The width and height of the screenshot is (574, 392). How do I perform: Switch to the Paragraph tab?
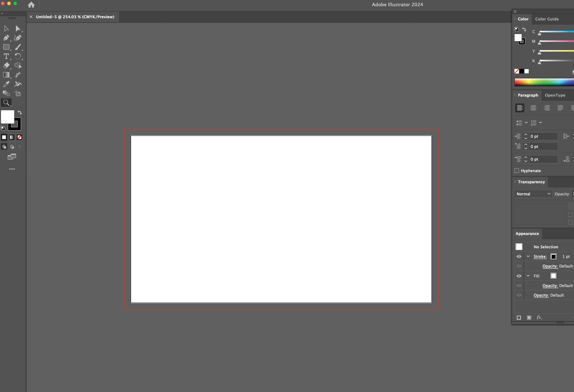tap(528, 95)
